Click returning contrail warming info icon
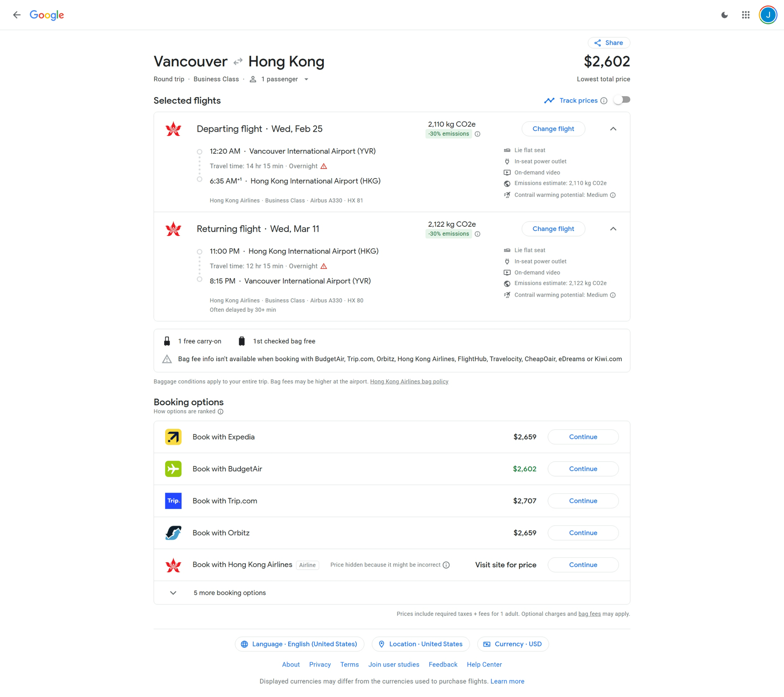 click(x=613, y=295)
